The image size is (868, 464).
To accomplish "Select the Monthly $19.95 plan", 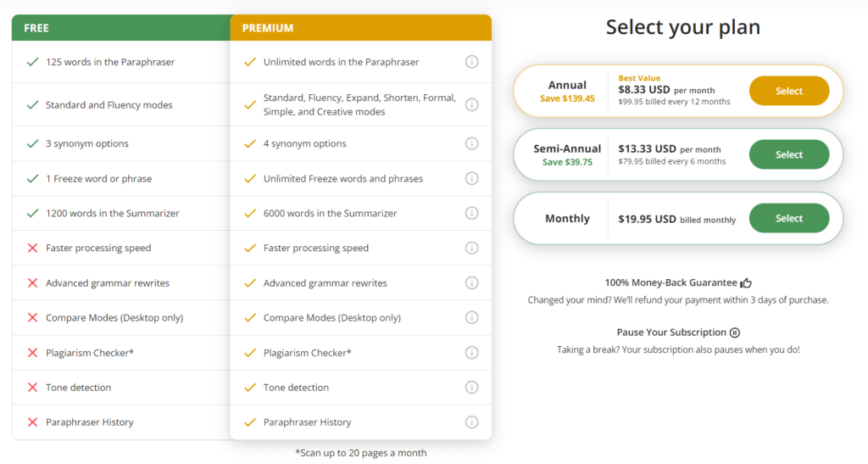I will coord(789,218).
